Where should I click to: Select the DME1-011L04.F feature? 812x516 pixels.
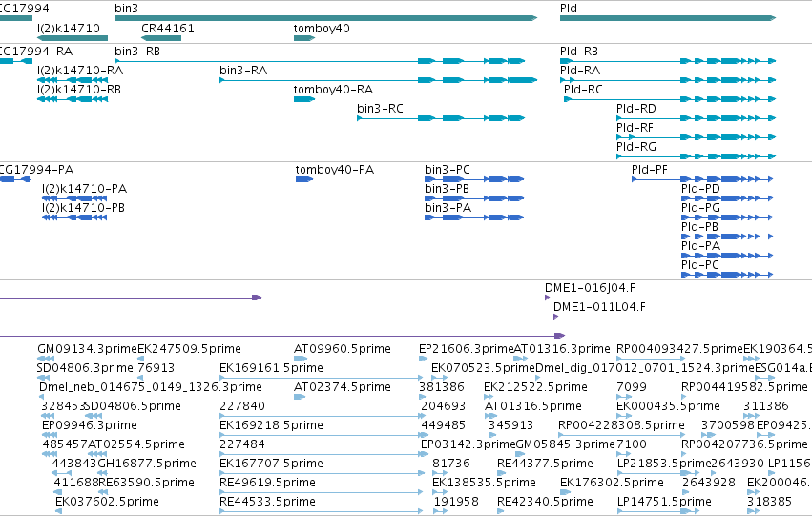click(555, 318)
